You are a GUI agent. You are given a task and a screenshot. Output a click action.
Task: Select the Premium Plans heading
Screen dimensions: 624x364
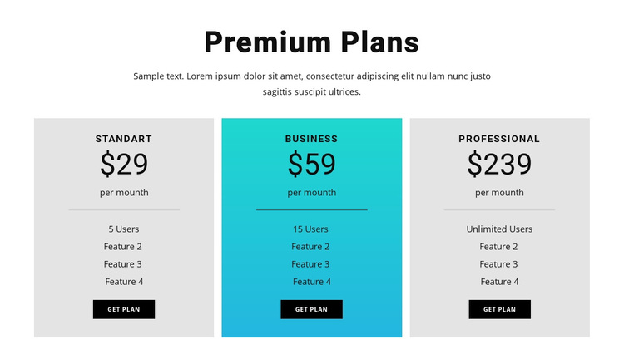312,42
